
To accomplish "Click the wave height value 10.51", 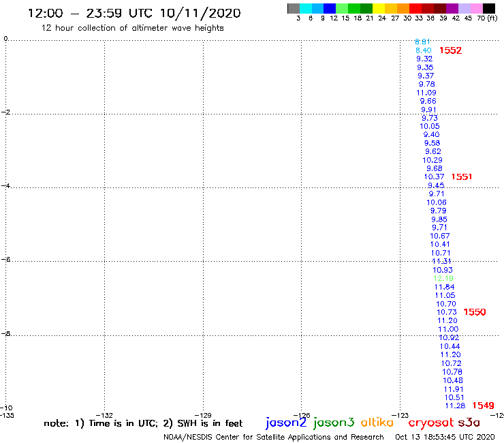I will 454,397.
